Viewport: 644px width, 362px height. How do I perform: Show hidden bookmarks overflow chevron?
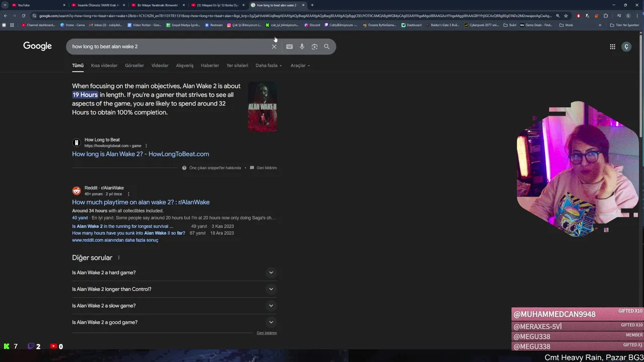tap(600, 25)
